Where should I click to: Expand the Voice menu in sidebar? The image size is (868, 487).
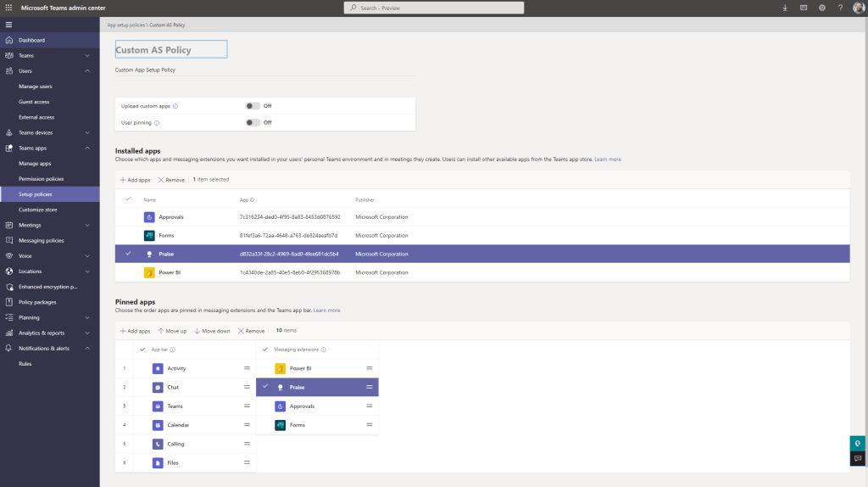[x=87, y=256]
